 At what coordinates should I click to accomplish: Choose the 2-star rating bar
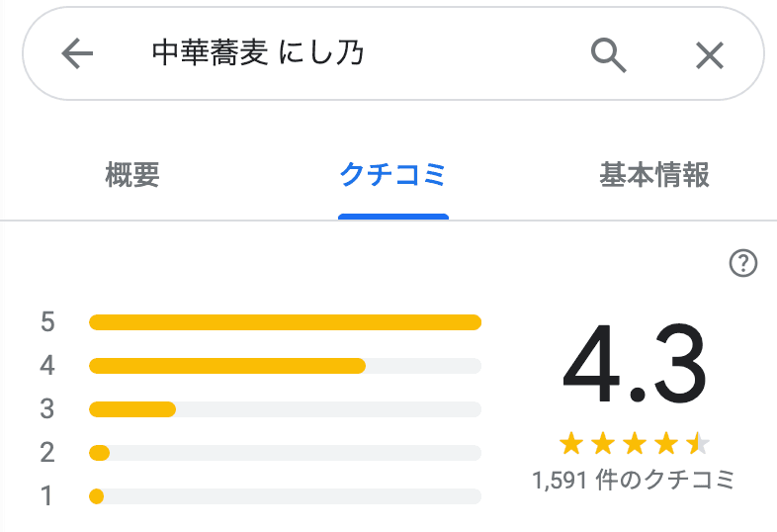(x=285, y=453)
